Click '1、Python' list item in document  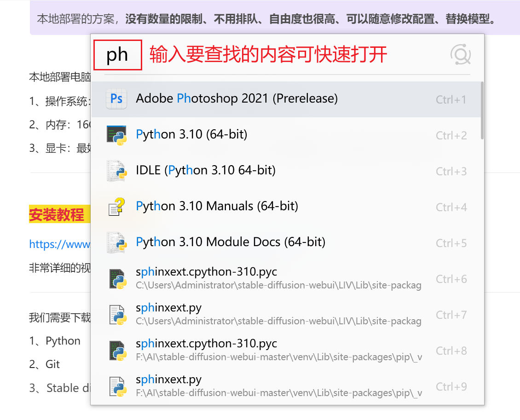(x=55, y=341)
